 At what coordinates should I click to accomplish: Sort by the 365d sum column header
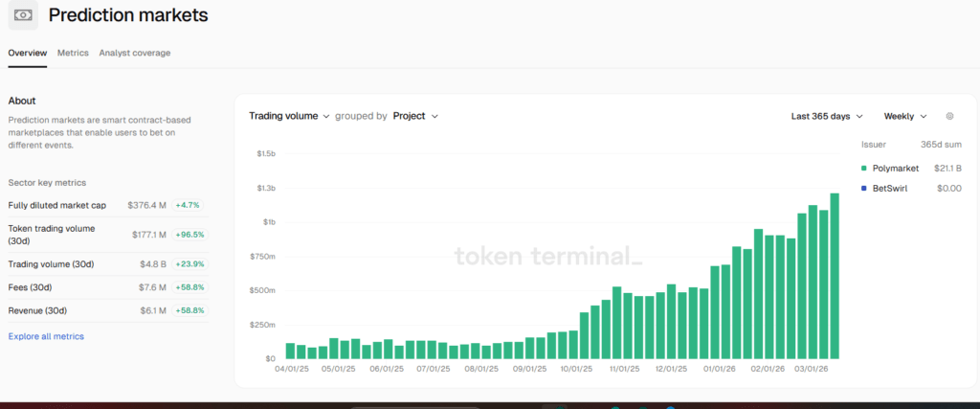pos(941,144)
